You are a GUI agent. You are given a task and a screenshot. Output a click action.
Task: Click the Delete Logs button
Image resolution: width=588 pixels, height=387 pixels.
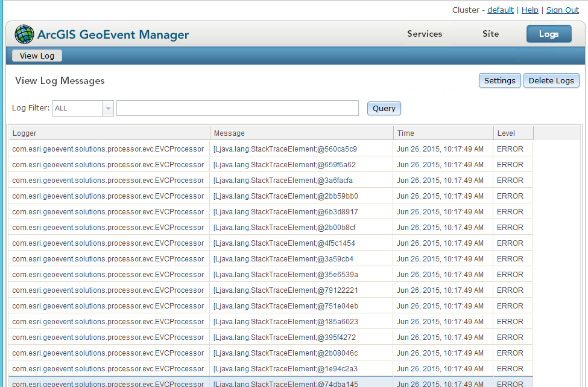coord(551,80)
